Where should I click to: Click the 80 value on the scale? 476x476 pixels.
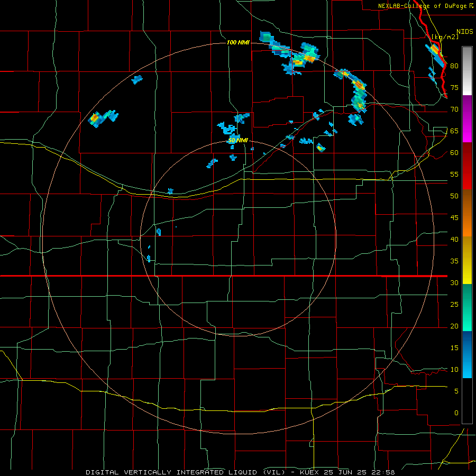pyautogui.click(x=454, y=66)
